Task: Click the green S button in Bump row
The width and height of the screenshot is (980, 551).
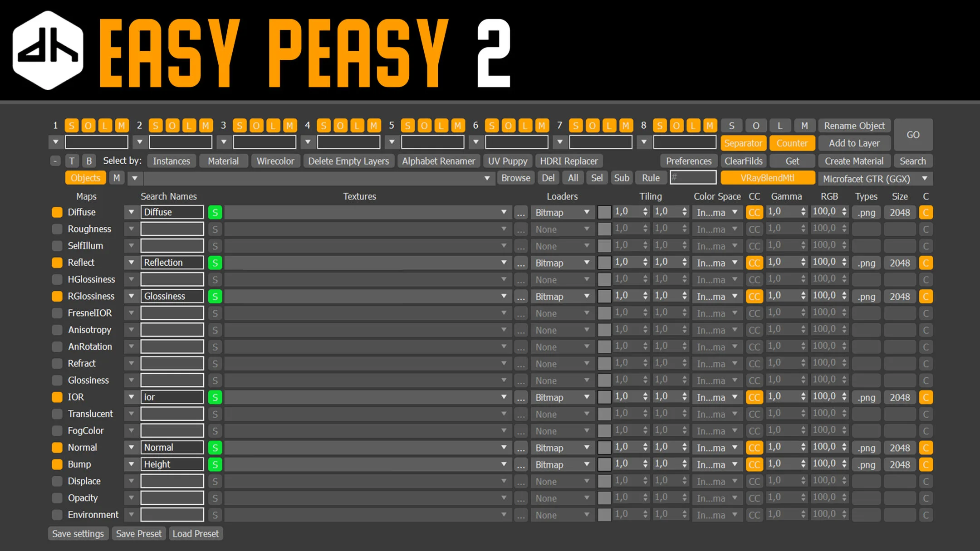Action: pos(215,464)
